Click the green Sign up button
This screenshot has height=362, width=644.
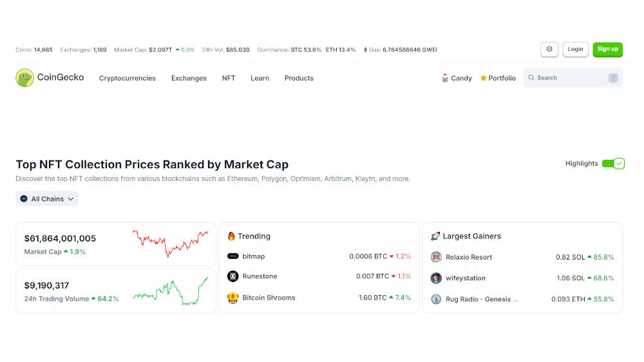pos(608,50)
